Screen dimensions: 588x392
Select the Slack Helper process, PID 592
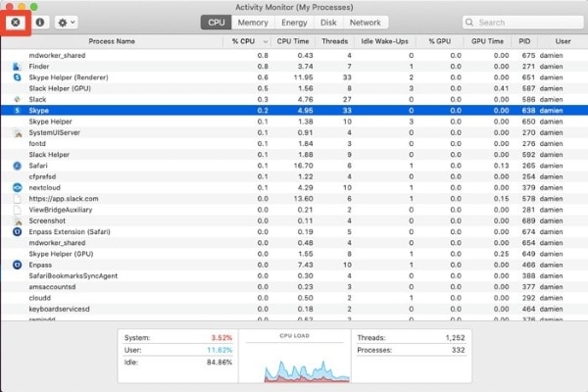[294, 155]
